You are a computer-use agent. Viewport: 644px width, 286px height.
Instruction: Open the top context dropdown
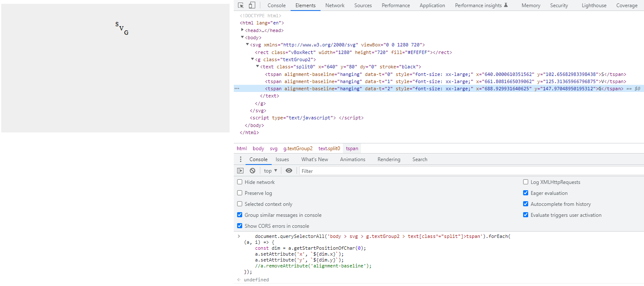(x=270, y=171)
